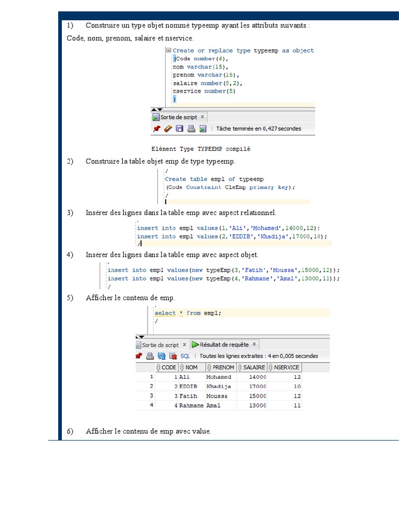399x532 pixels.
Task: Sort by the PRENOM column header
Action: click(x=221, y=367)
